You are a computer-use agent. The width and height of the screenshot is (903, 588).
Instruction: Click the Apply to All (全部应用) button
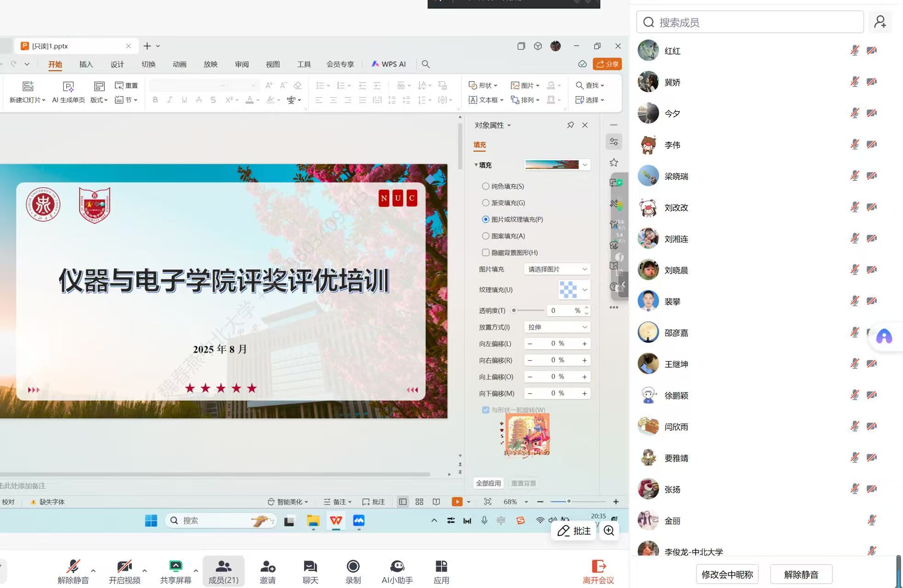(488, 483)
